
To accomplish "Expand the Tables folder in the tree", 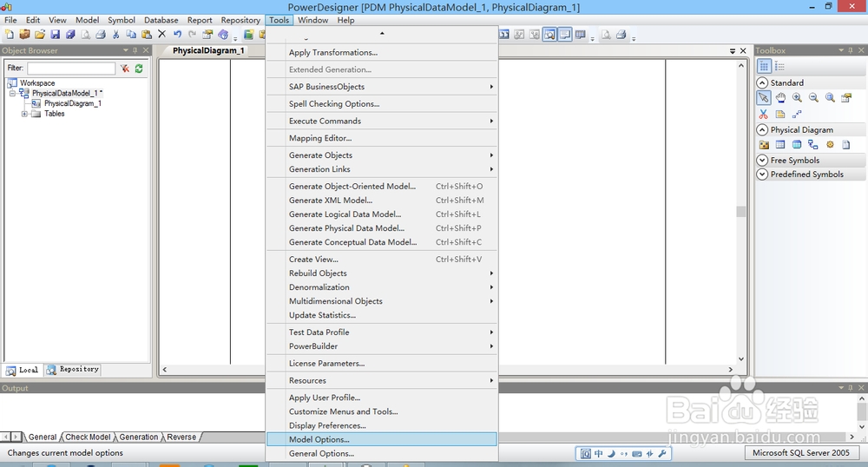I will 24,114.
